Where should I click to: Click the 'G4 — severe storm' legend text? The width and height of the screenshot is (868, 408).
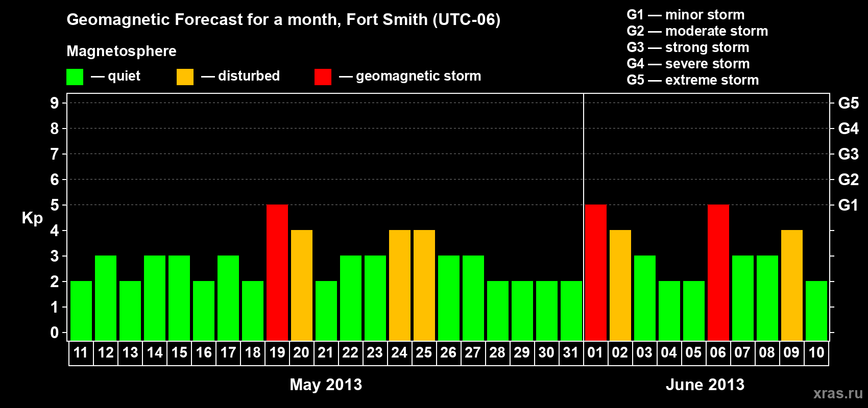pyautogui.click(x=688, y=64)
